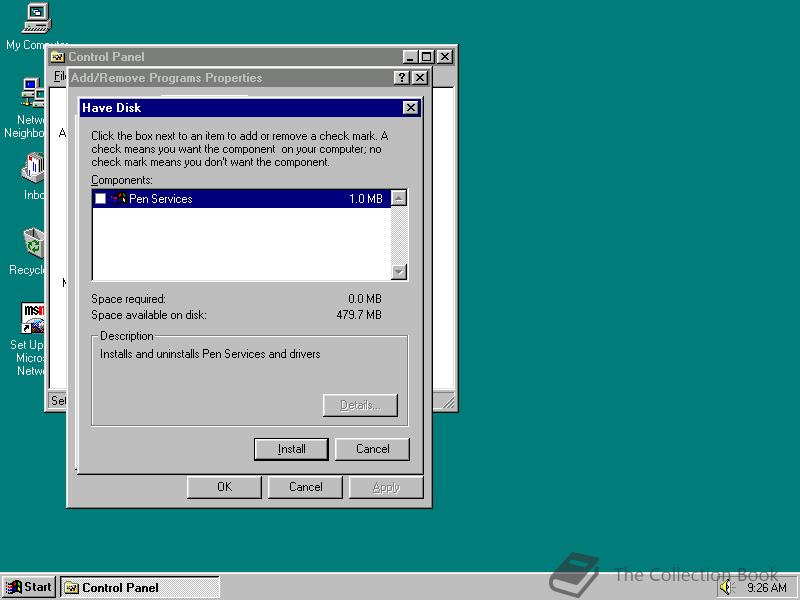Click the volume speaker tray icon
Viewport: 800px width, 600px height.
(726, 588)
